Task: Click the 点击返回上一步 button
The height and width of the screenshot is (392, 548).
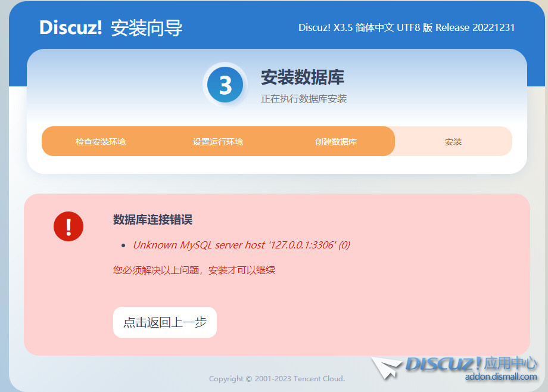Action: point(164,322)
